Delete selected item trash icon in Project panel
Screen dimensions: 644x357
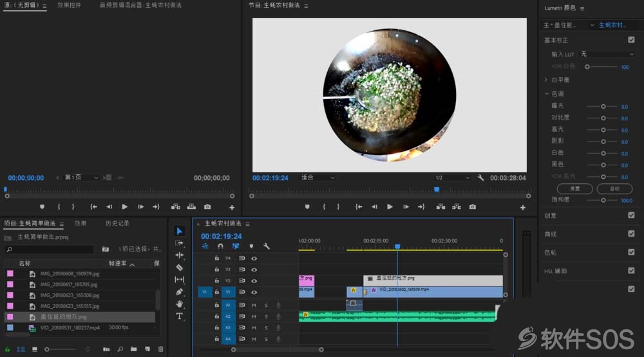pos(160,349)
